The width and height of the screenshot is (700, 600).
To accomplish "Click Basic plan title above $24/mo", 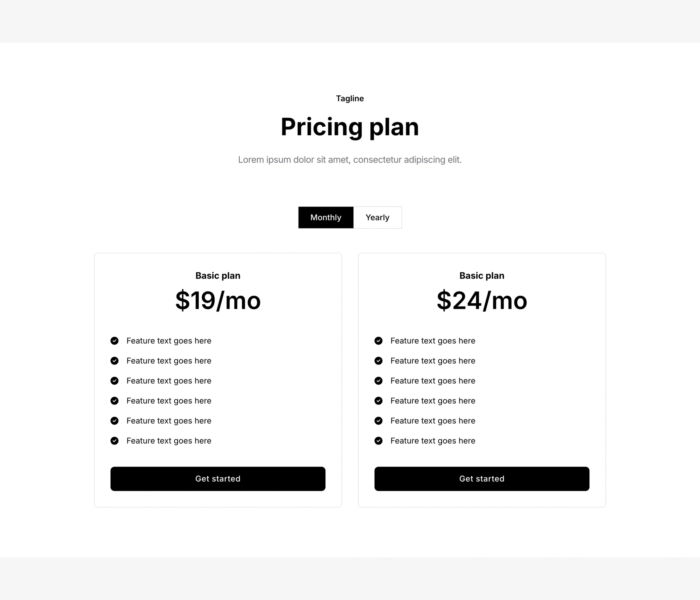I will tap(482, 276).
